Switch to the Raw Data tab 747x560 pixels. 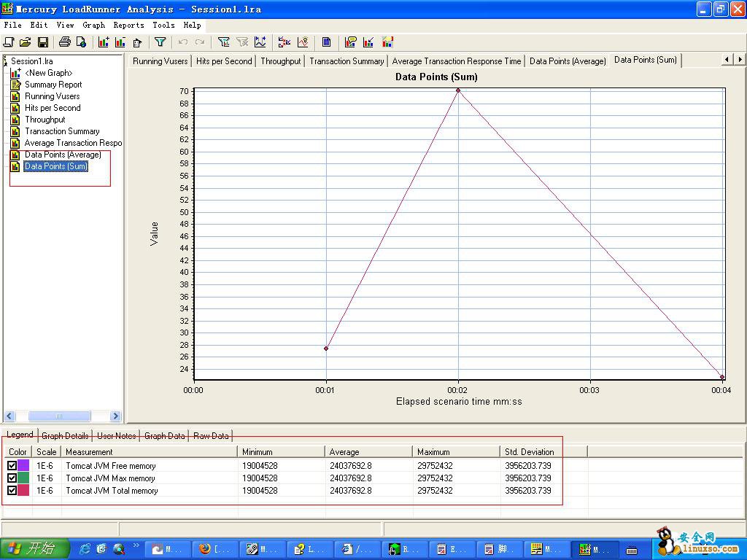[x=211, y=436]
